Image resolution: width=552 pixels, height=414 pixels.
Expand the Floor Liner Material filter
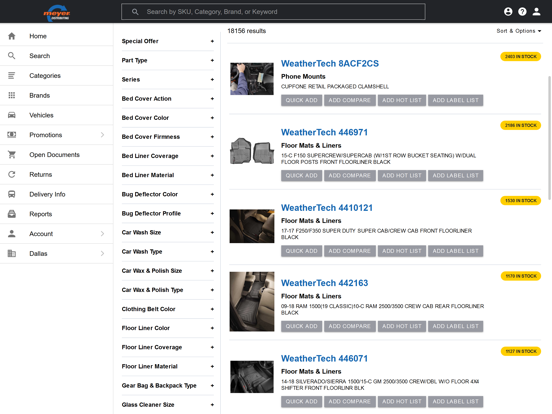[x=167, y=366]
